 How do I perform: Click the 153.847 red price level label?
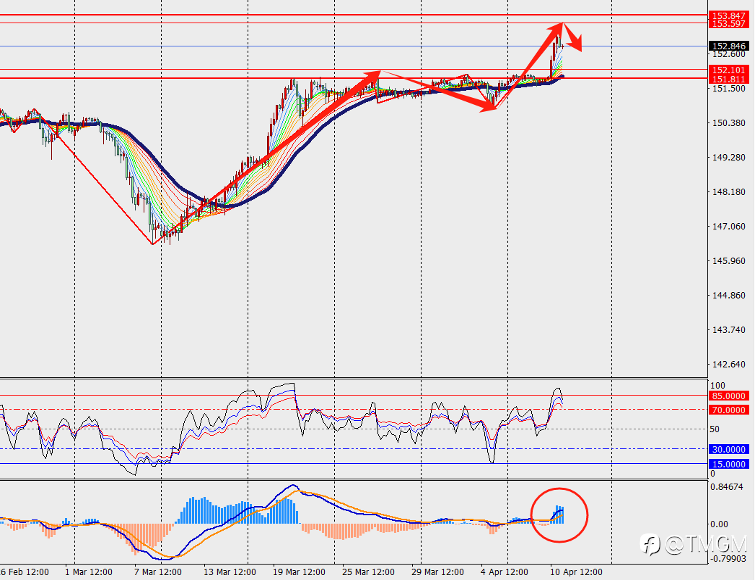(729, 15)
